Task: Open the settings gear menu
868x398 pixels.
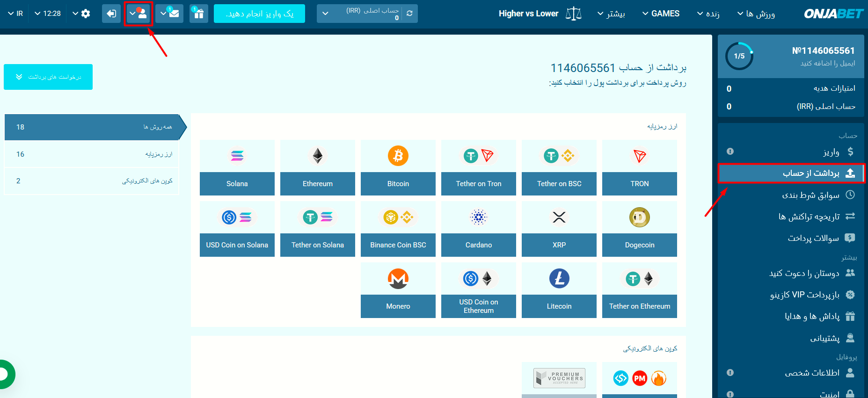Action: (x=81, y=14)
